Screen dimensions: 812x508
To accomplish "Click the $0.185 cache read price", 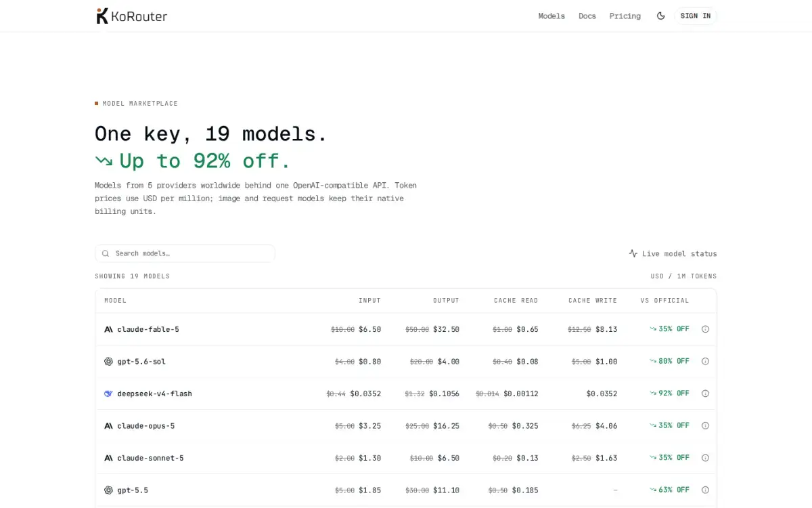I will [525, 490].
